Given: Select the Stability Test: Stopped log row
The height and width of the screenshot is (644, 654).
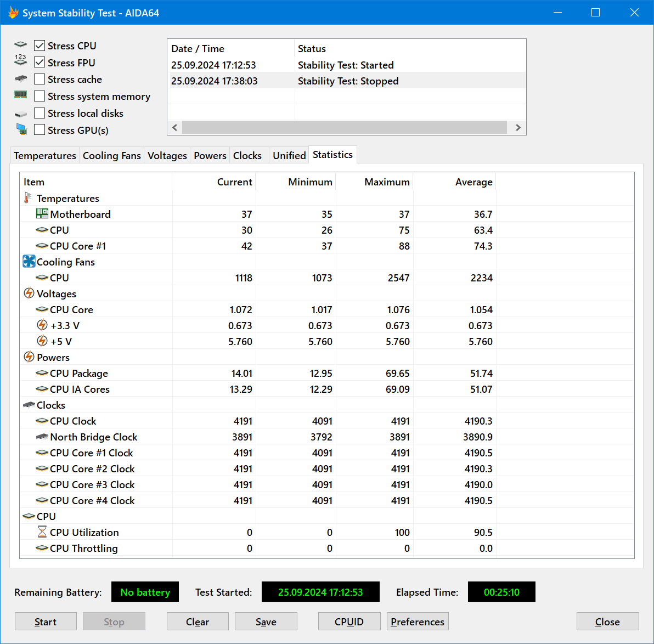Looking at the screenshot, I should [347, 81].
